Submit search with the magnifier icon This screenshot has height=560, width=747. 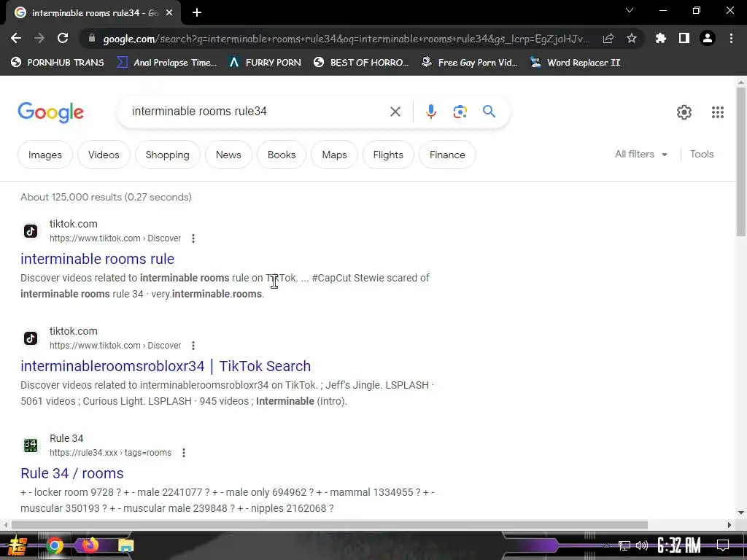[x=489, y=112]
